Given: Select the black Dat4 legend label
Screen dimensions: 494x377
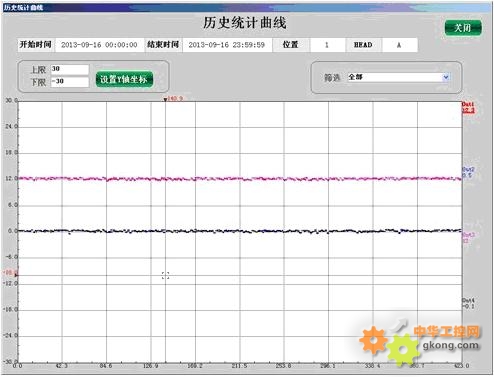Looking at the screenshot, I should pos(468,303).
